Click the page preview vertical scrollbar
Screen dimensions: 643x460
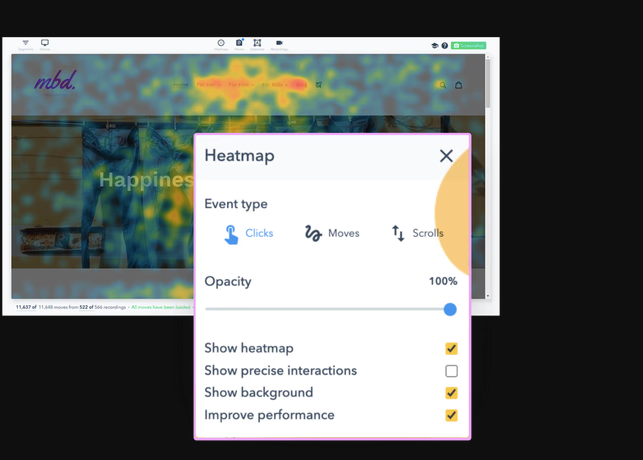488,84
